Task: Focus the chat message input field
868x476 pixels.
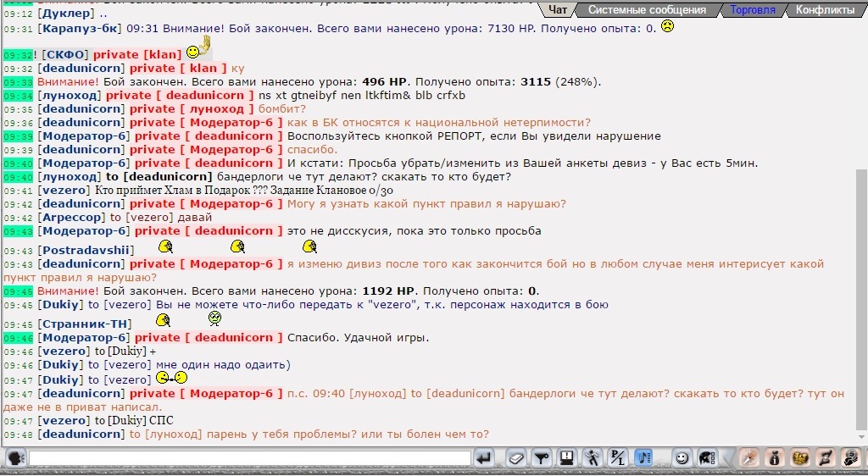Action: tap(250, 458)
